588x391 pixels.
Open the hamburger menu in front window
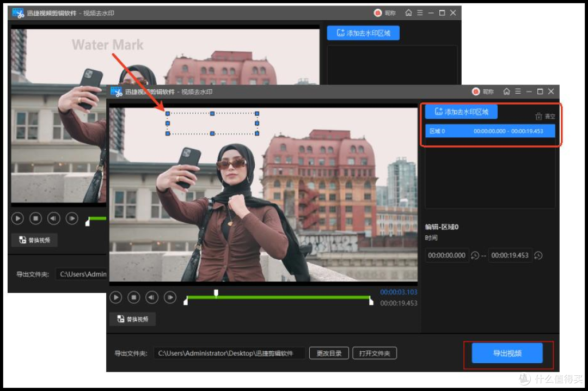click(518, 91)
